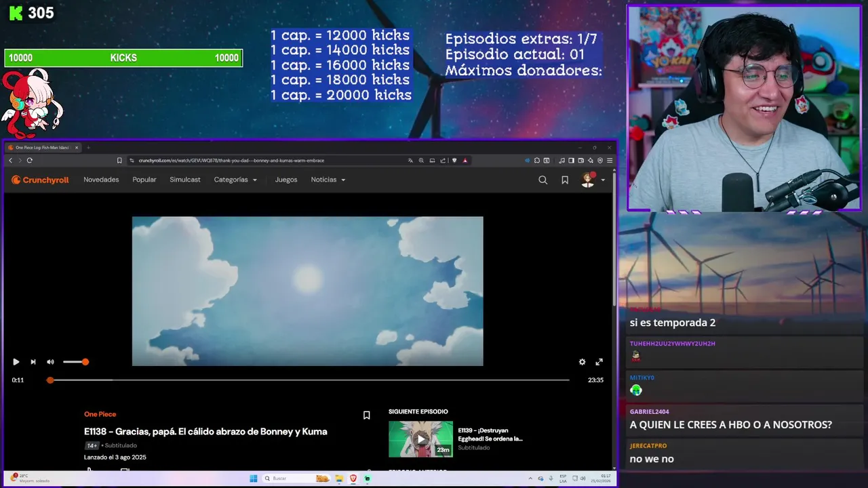Open the Brave Wallet icon
Screen dimensions: 868x488
[580, 161]
